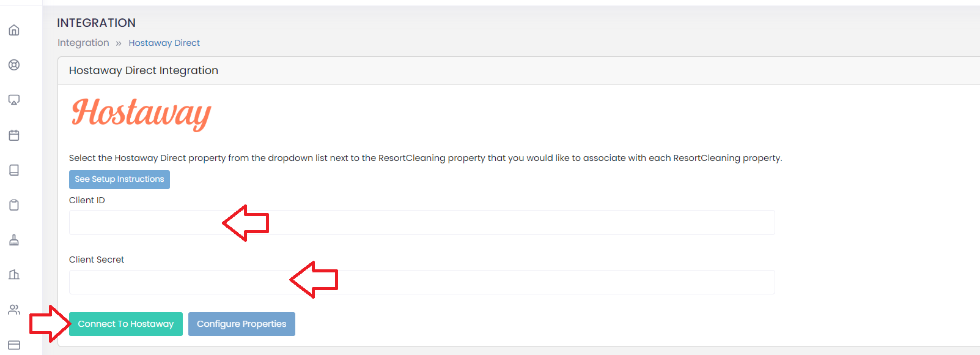This screenshot has width=980, height=355.
Task: Open the clipboard tasks icon
Action: [13, 204]
